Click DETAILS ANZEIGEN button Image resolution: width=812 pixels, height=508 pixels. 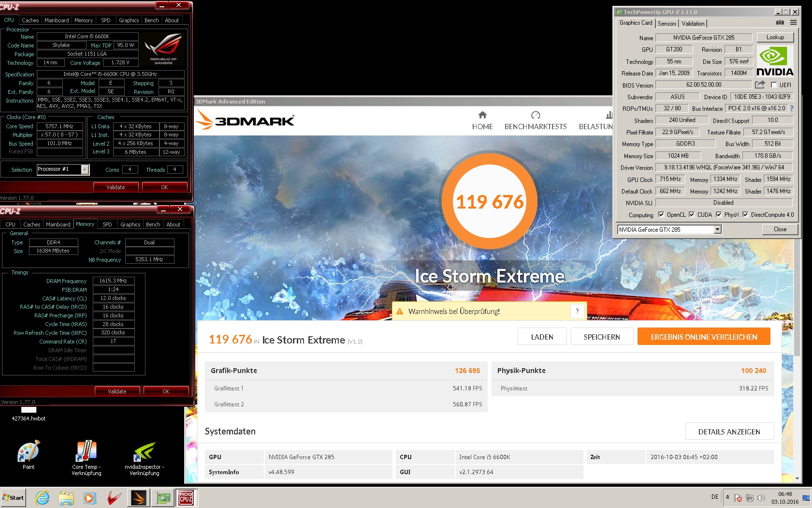(x=729, y=432)
